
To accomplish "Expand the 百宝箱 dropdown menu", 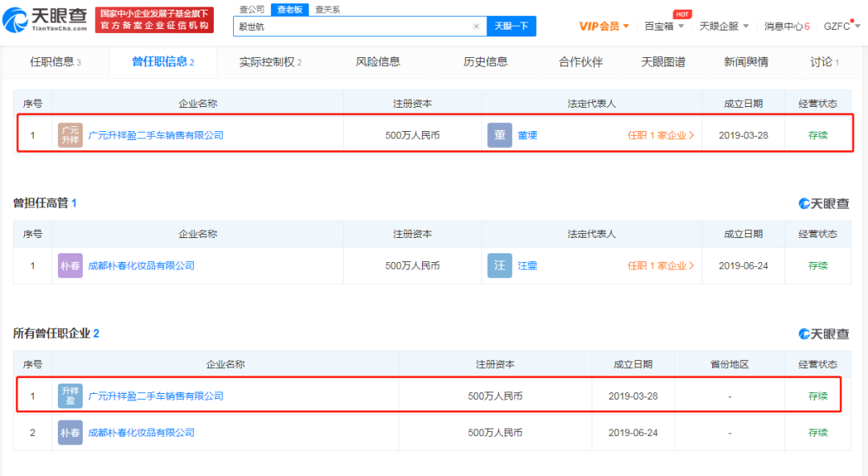I will click(665, 26).
